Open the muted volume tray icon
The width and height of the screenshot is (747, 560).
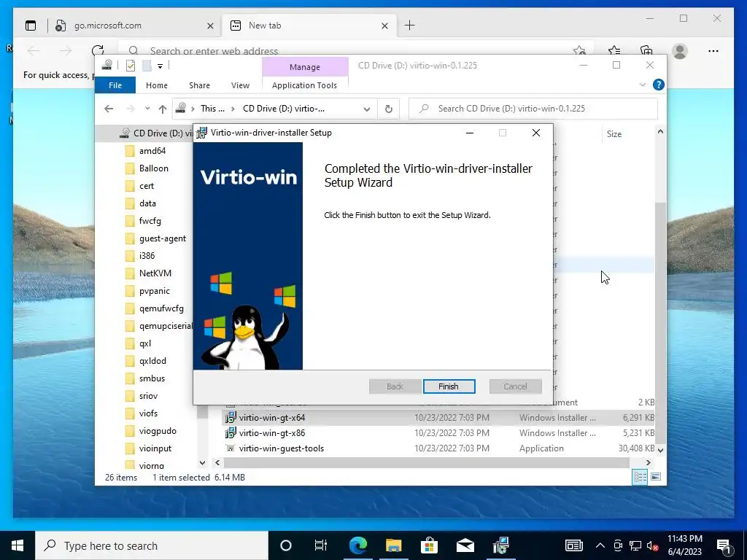(x=653, y=545)
